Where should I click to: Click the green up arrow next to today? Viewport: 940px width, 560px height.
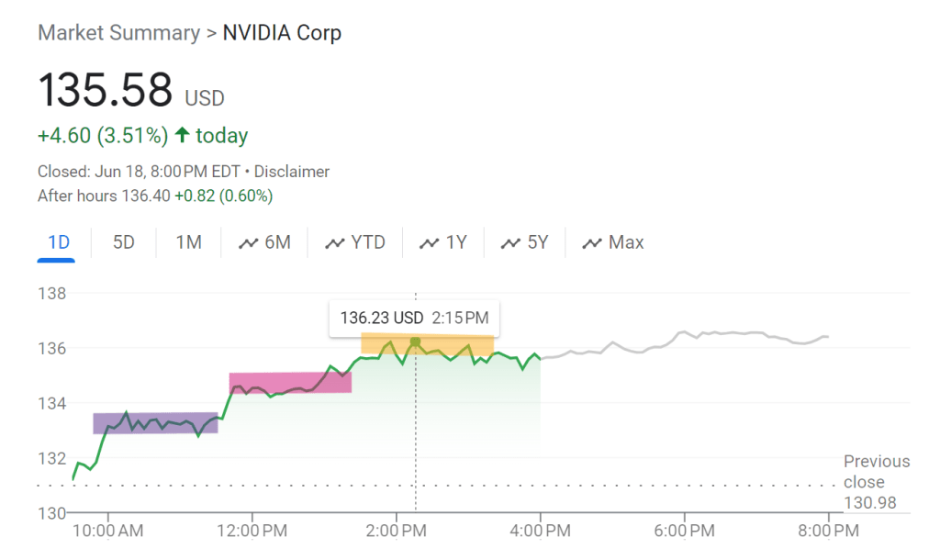click(x=182, y=136)
